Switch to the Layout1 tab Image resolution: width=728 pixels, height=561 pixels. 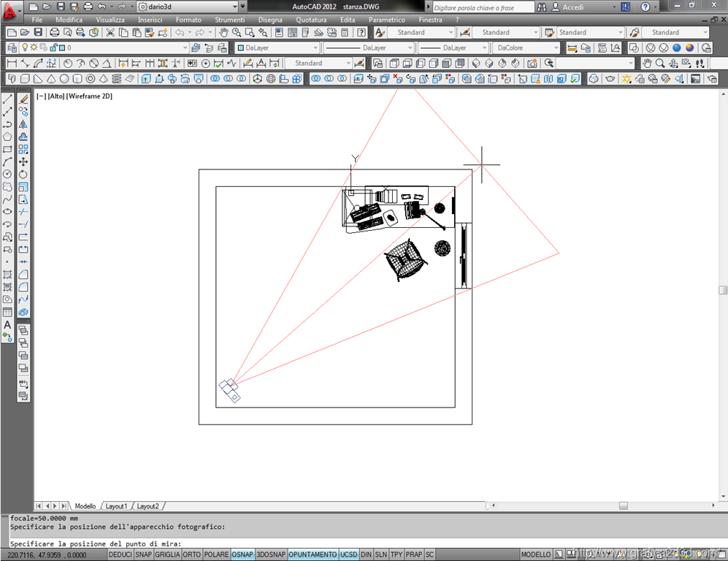pos(116,506)
